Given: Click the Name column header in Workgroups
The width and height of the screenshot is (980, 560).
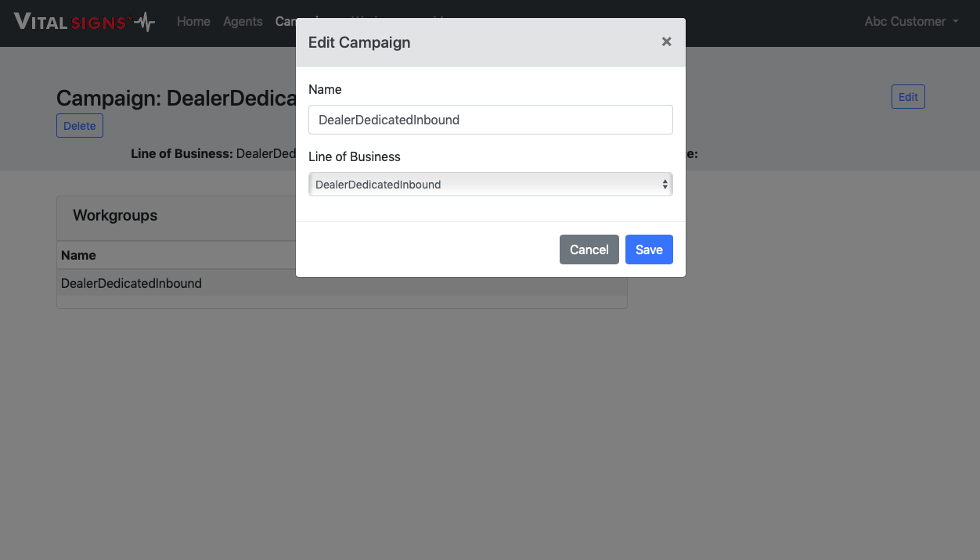Looking at the screenshot, I should (x=78, y=255).
